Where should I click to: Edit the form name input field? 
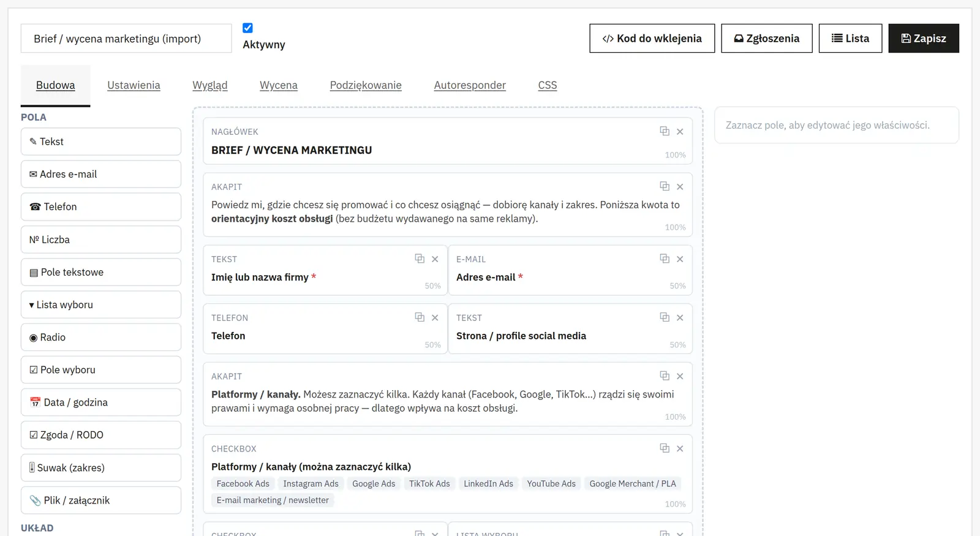pyautogui.click(x=126, y=39)
